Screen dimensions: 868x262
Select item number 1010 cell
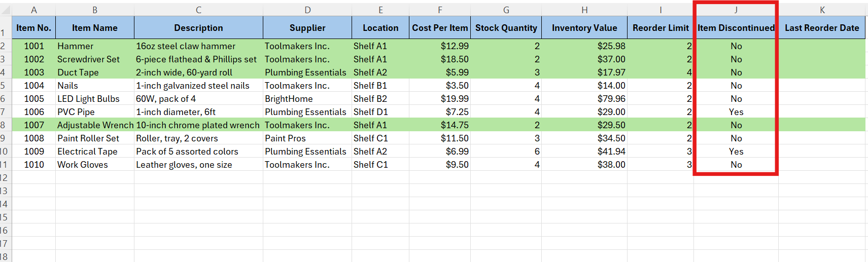click(33, 165)
